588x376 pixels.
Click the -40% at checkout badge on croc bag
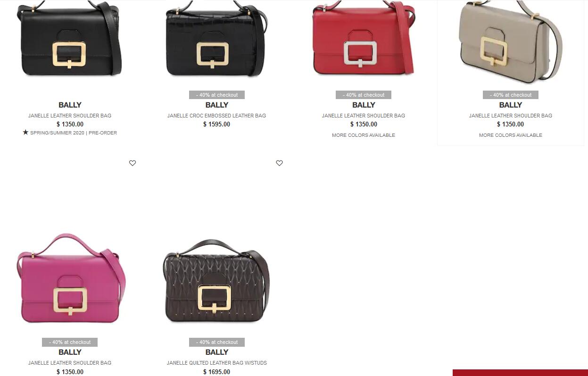pyautogui.click(x=217, y=95)
